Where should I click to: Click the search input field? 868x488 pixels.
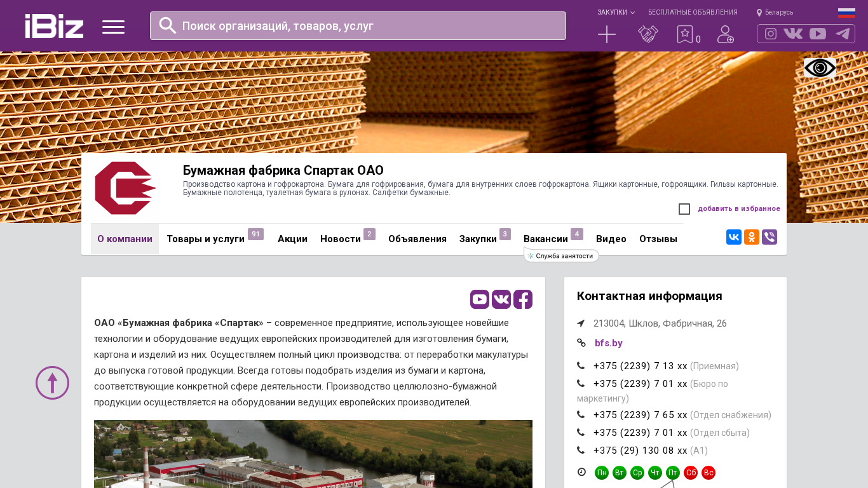coord(358,25)
